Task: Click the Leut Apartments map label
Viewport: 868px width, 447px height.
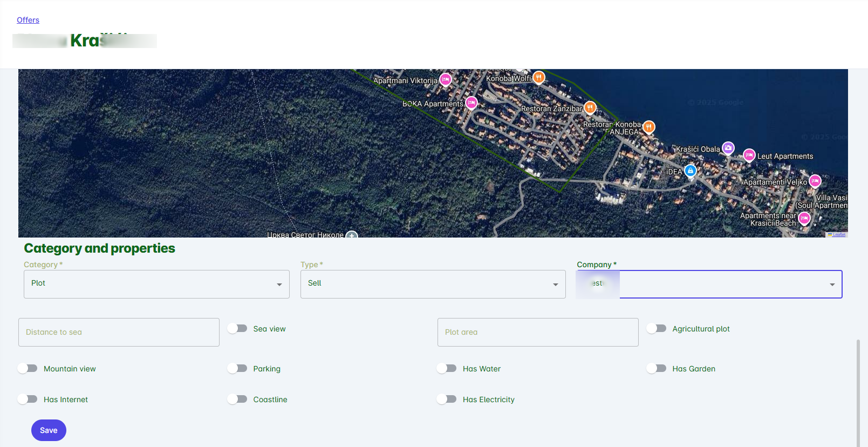Action: [785, 156]
